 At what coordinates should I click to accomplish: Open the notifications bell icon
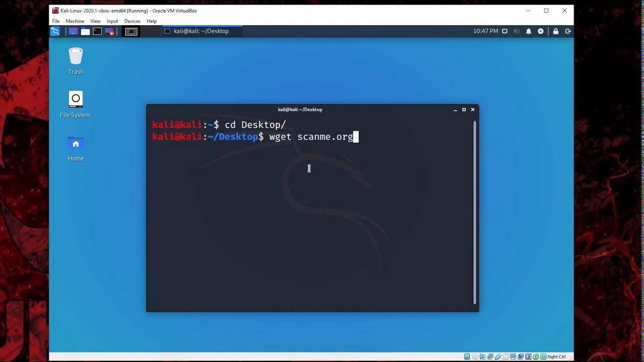click(529, 31)
